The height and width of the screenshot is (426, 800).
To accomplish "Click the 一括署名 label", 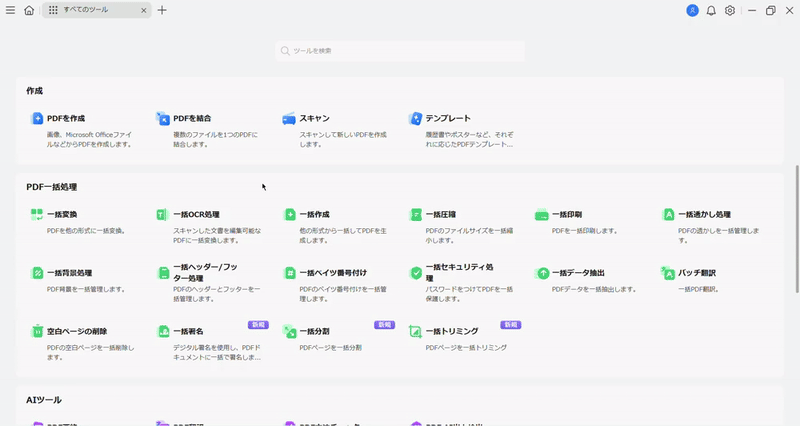I will tap(188, 332).
